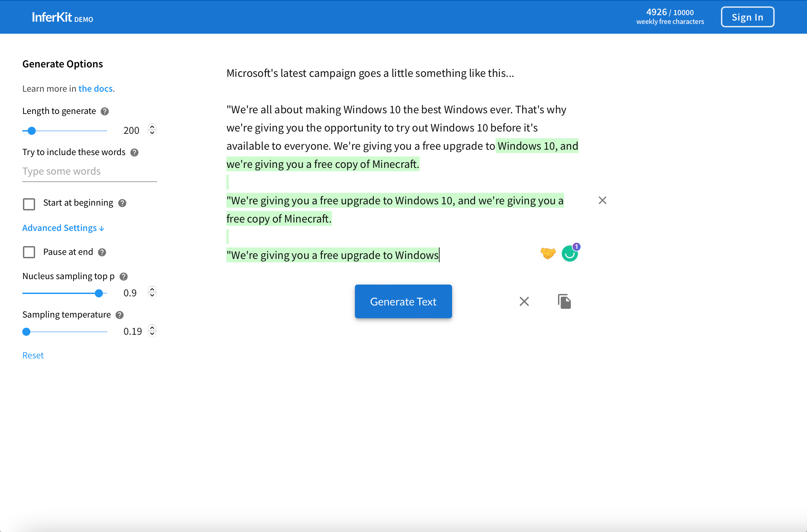
Task: Enable the Start at beginning checkbox
Action: [29, 204]
